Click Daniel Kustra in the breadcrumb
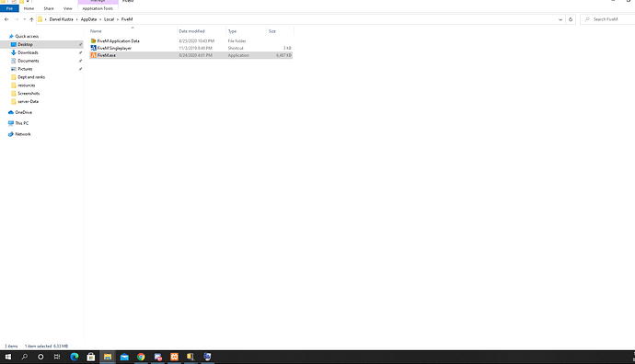 pyautogui.click(x=61, y=19)
